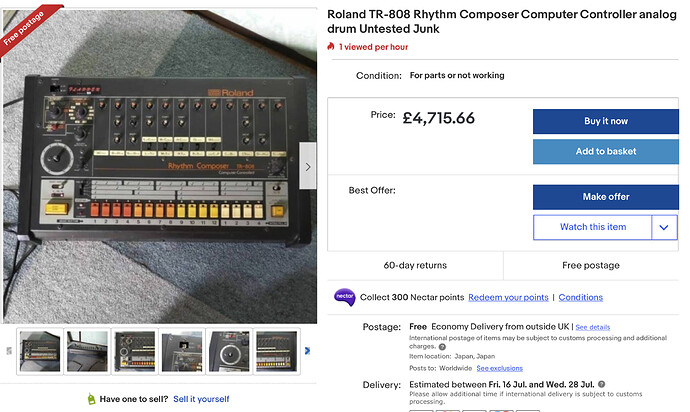Viewport: 690px width, 412px height.
Task: Click the See exclusions link
Action: (x=499, y=368)
